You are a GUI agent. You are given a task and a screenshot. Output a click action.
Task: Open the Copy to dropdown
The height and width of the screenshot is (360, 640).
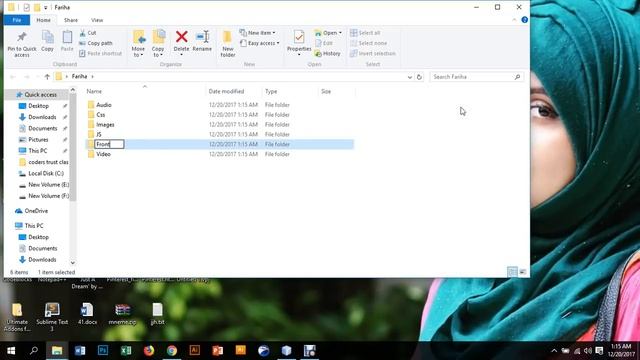[158, 43]
